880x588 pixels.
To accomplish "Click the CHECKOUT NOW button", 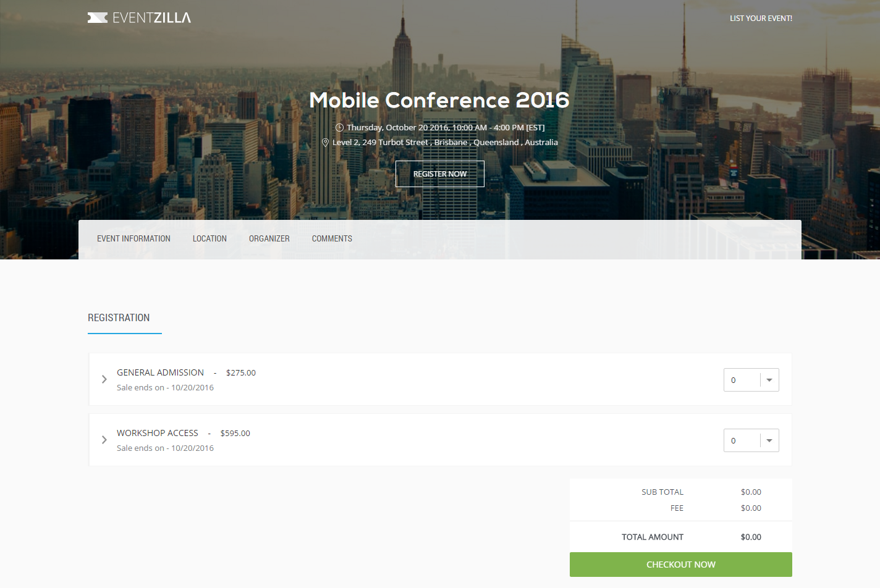I will pyautogui.click(x=680, y=564).
